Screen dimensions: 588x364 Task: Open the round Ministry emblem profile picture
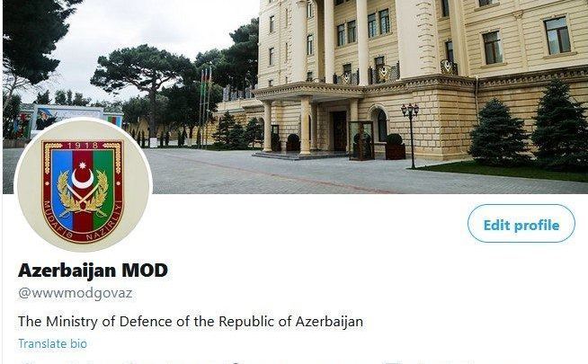tap(83, 185)
